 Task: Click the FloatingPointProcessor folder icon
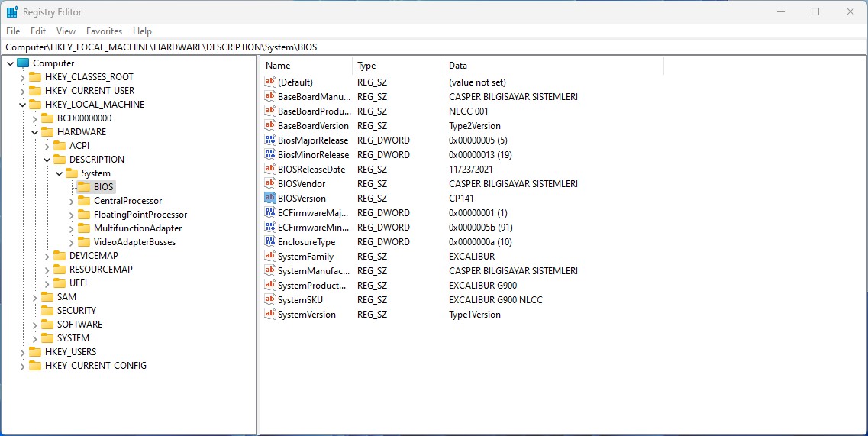(x=83, y=215)
